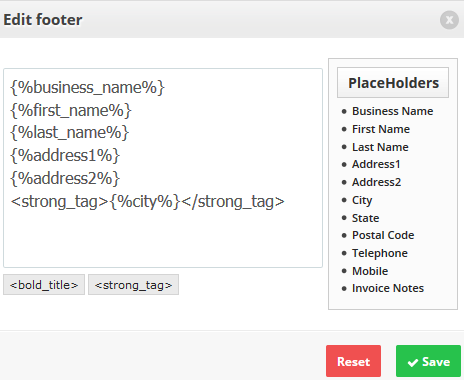
Task: Insert the Telephone placeholder
Action: (x=380, y=253)
